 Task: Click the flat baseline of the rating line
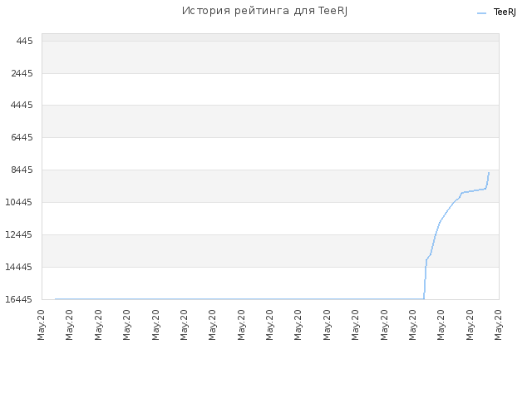(239, 299)
